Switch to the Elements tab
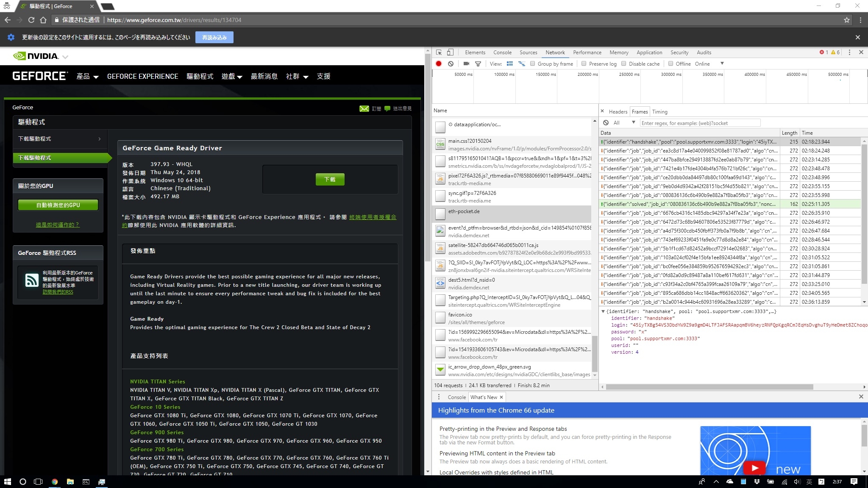The image size is (868, 488). click(475, 53)
